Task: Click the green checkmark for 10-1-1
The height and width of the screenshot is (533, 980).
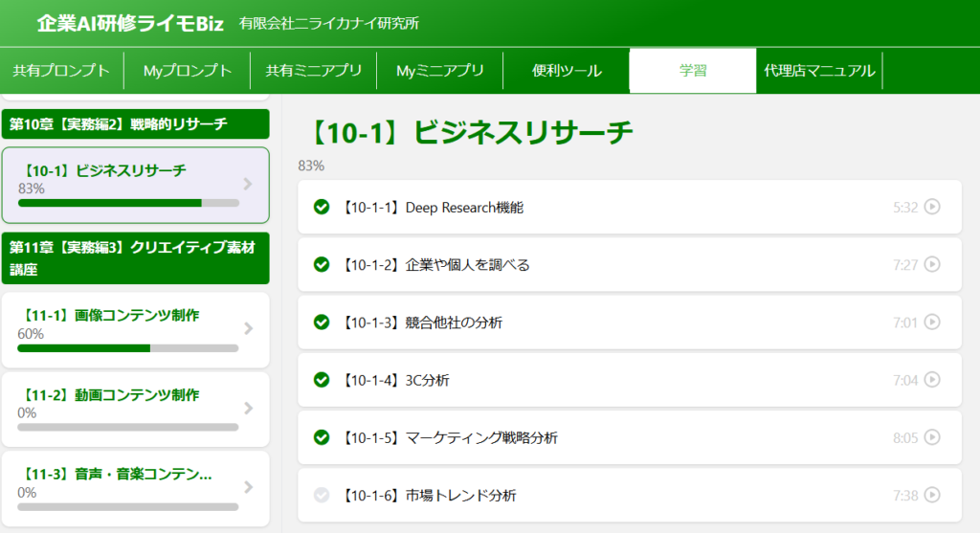Action: point(322,207)
